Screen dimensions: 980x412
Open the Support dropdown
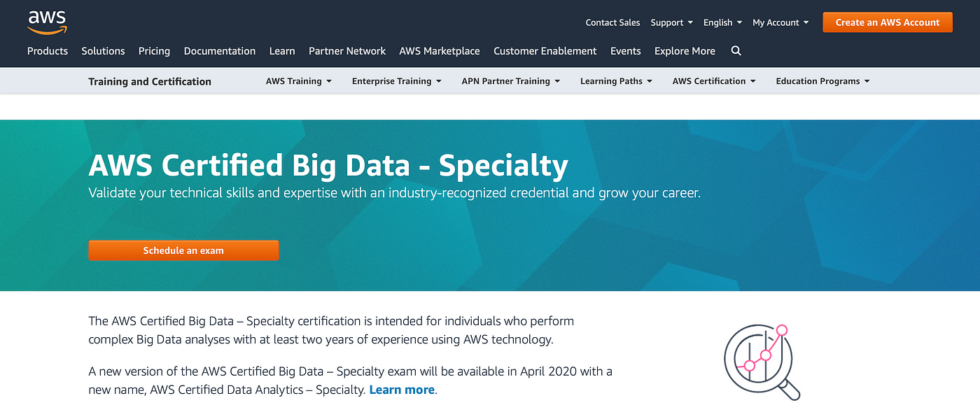click(671, 22)
